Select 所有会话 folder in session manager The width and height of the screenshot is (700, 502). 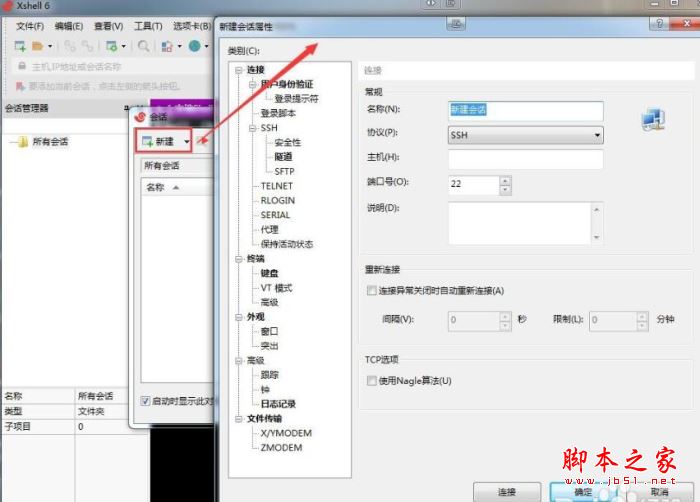pos(50,142)
